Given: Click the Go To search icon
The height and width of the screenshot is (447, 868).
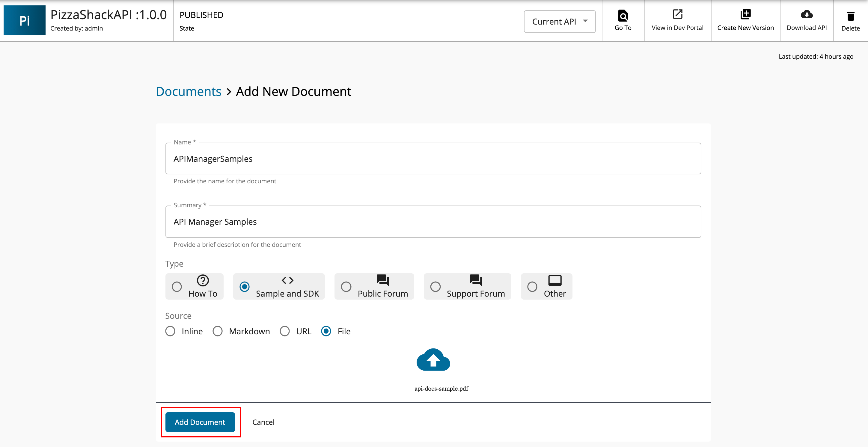Looking at the screenshot, I should (623, 16).
